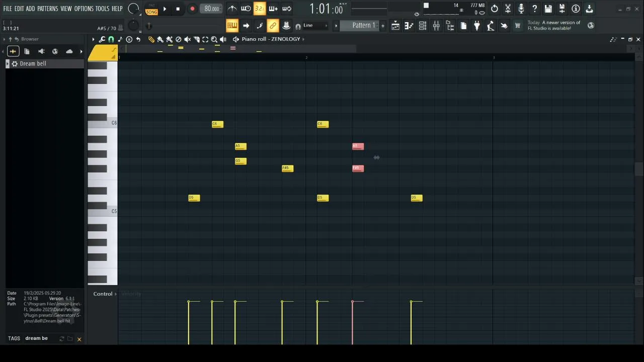The height and width of the screenshot is (362, 644).
Task: Open the FILE menu
Action: click(x=8, y=9)
